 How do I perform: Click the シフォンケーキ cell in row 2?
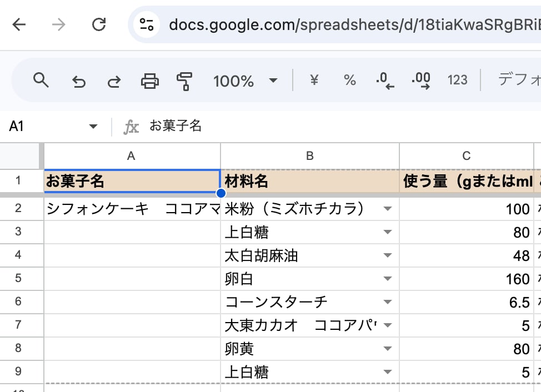tap(132, 209)
